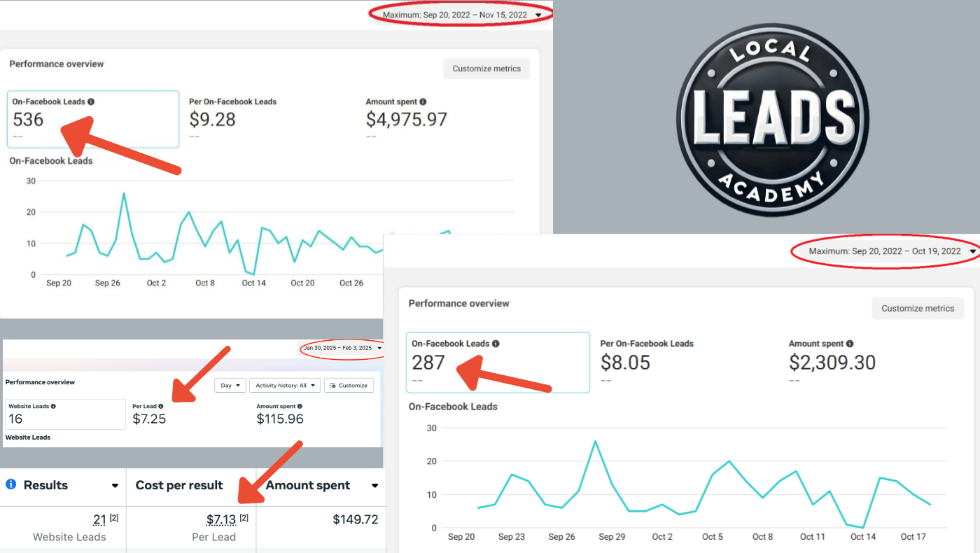980x553 pixels.
Task: Select the Amount spent $4,975.97 metric
Action: [406, 118]
